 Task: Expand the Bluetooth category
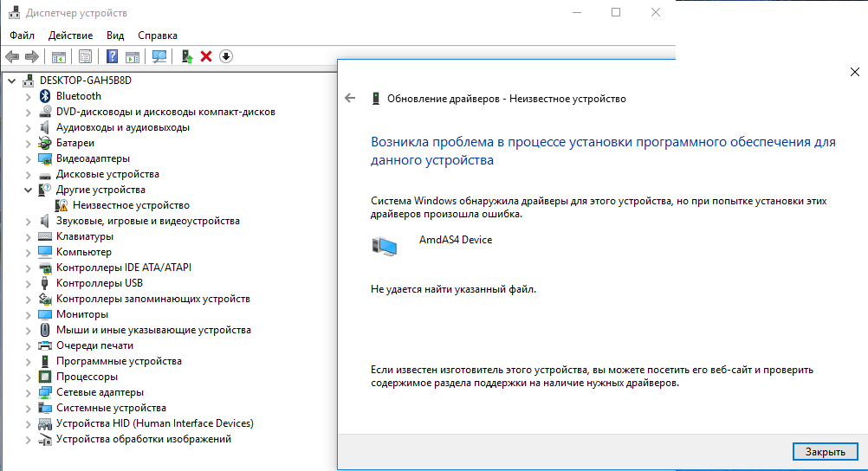(x=29, y=97)
